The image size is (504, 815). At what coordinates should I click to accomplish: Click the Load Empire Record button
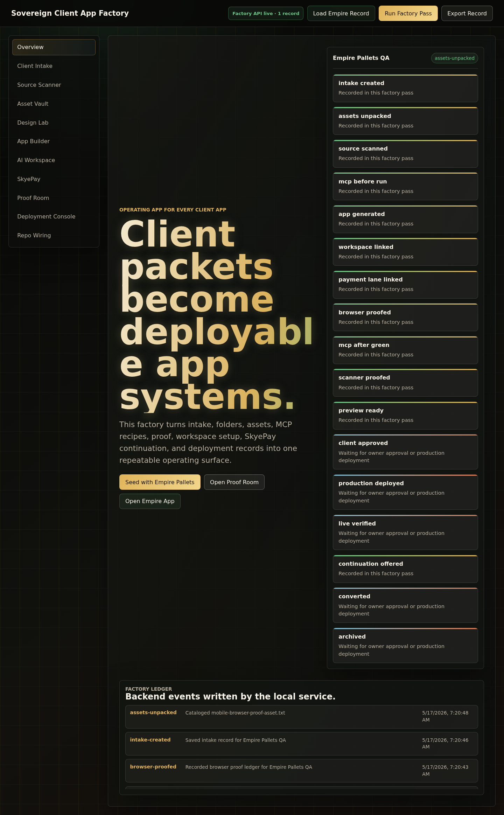[341, 13]
